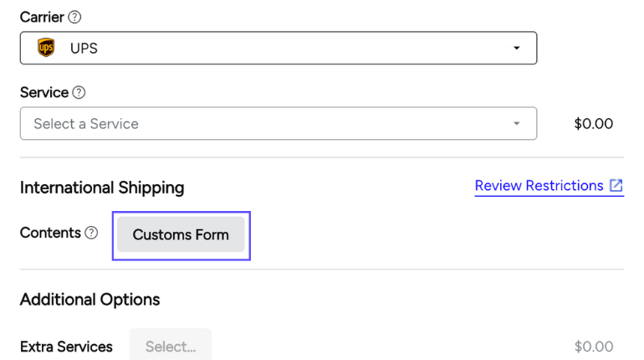Click the Additional Options heading
The image size is (644, 360).
point(90,299)
